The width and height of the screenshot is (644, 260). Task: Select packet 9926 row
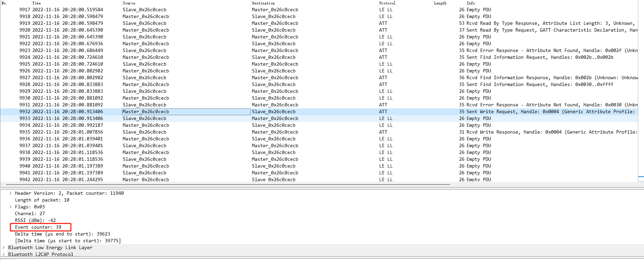click(319, 71)
